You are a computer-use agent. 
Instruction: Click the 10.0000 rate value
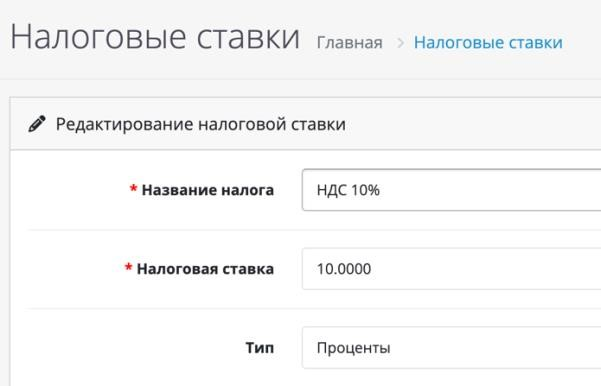tap(344, 269)
